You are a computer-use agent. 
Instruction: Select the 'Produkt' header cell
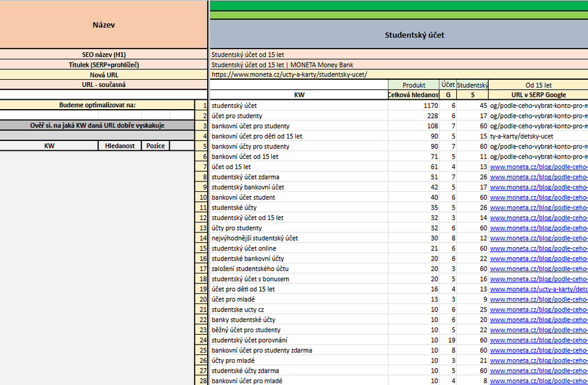413,85
